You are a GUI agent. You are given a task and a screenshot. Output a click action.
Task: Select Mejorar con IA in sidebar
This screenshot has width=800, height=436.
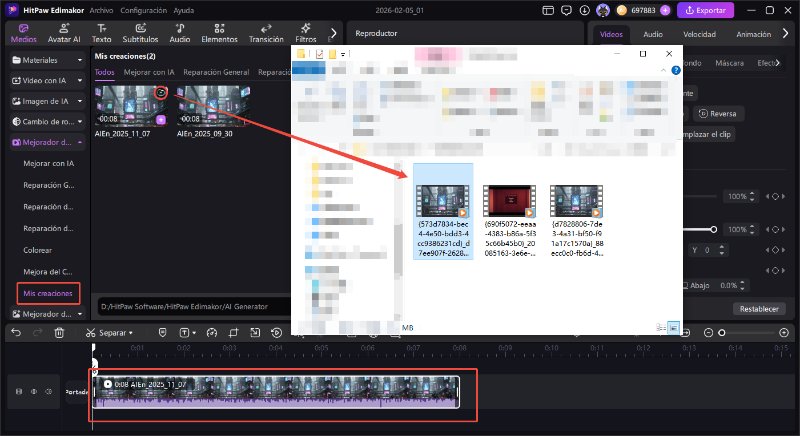pyautogui.click(x=48, y=164)
